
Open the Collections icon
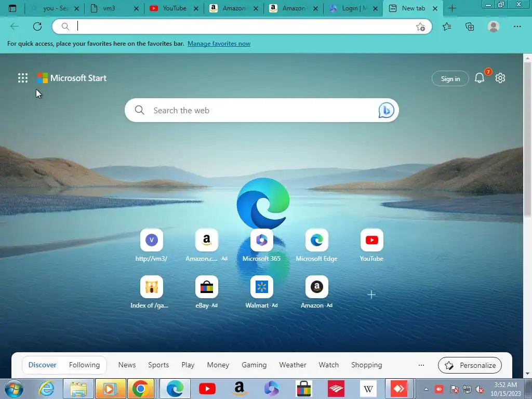[x=470, y=26]
